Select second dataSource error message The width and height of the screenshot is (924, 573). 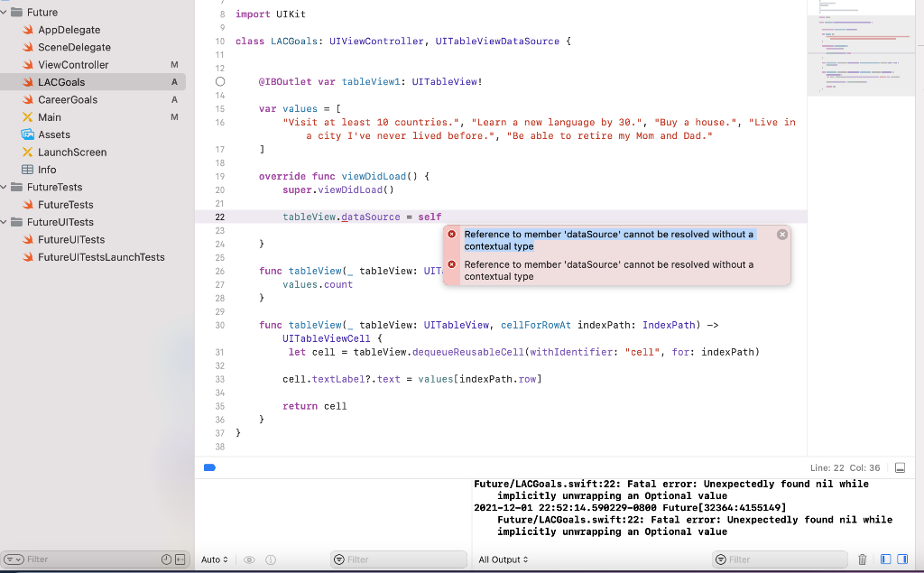click(609, 271)
